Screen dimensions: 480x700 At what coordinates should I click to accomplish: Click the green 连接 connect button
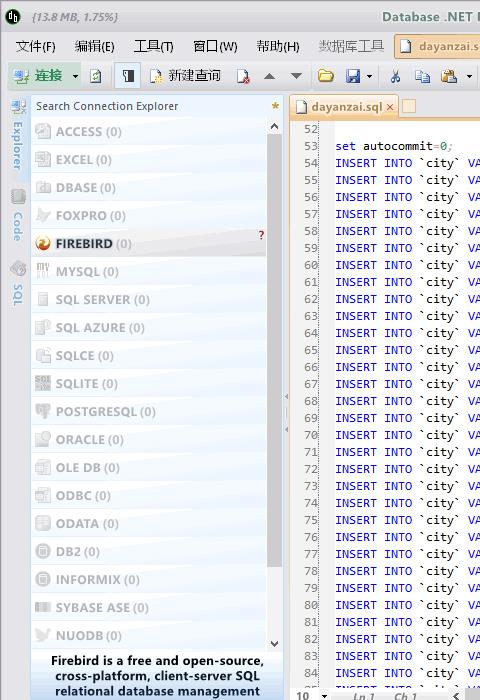(x=38, y=76)
